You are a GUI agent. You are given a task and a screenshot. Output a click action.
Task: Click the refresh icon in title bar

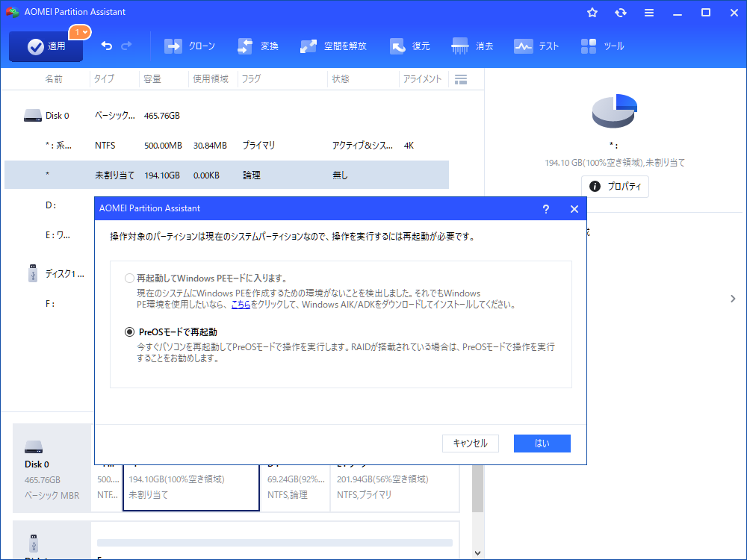tap(620, 13)
